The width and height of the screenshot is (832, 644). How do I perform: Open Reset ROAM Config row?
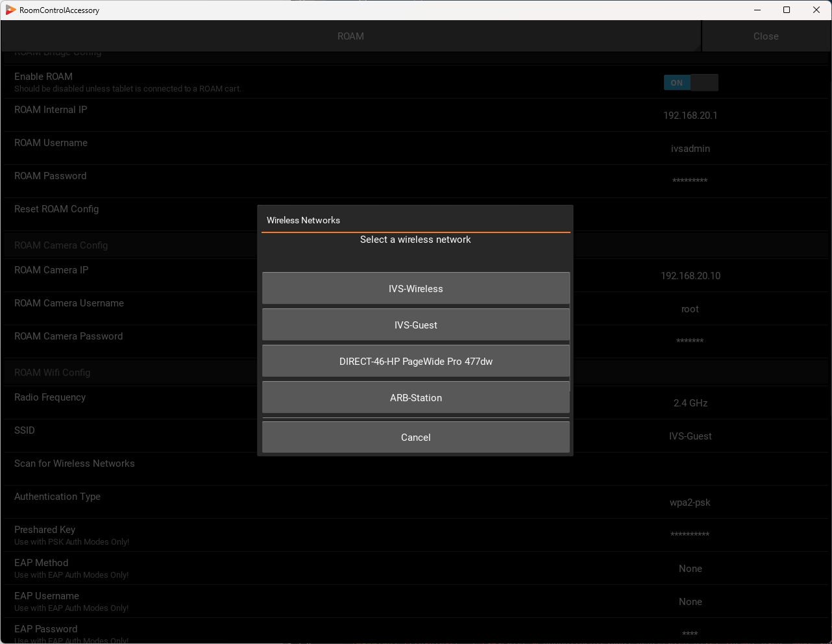pos(415,214)
